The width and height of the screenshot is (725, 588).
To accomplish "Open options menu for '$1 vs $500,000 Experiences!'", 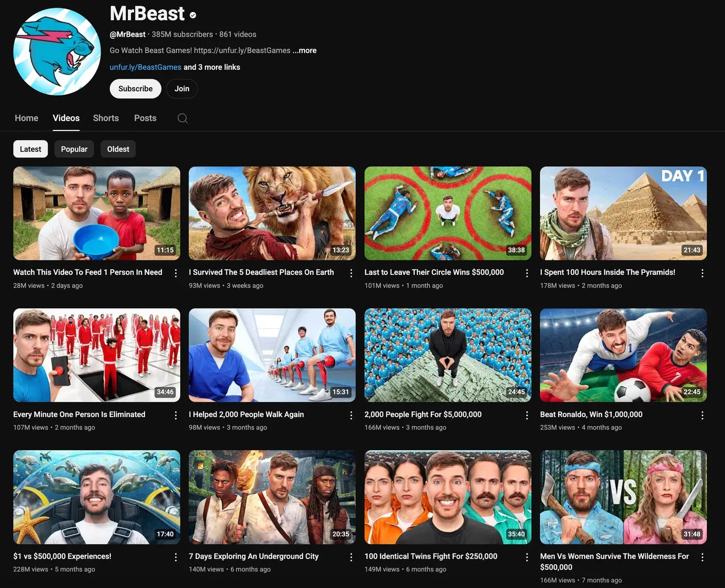I will (x=176, y=557).
